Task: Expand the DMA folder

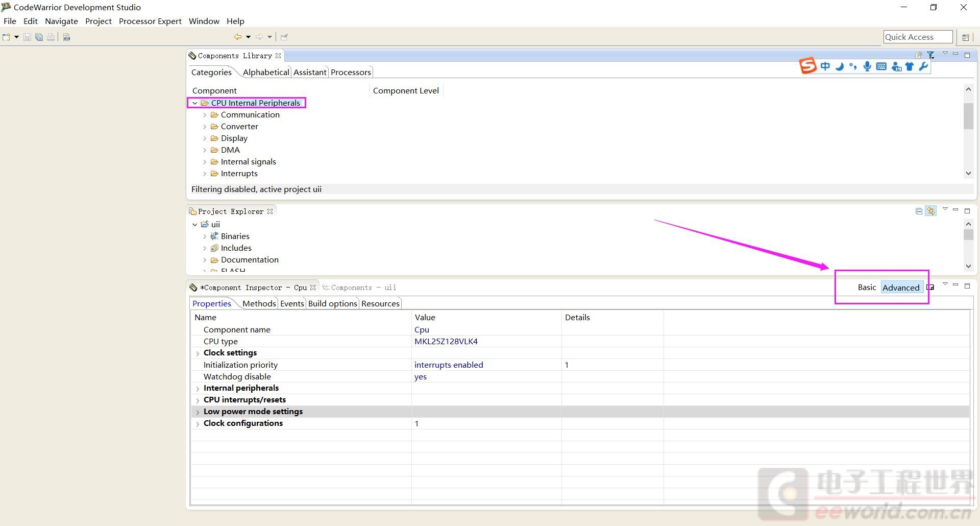Action: (205, 150)
